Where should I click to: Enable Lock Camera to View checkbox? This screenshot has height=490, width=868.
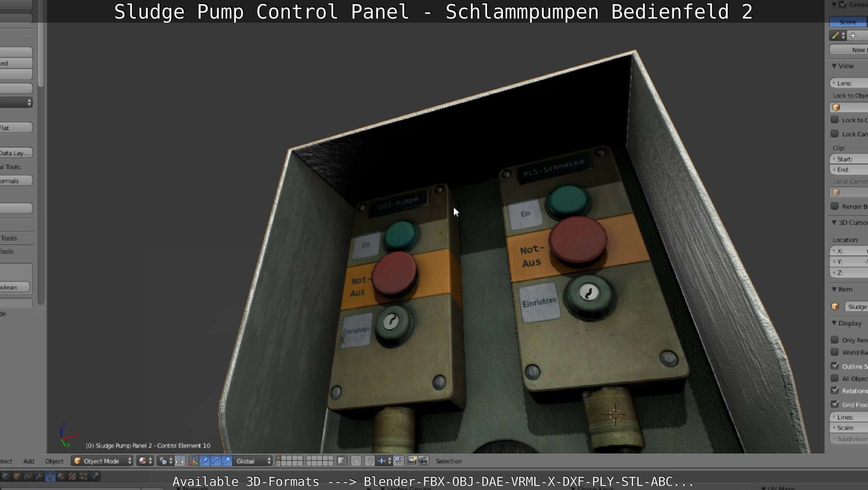(835, 134)
